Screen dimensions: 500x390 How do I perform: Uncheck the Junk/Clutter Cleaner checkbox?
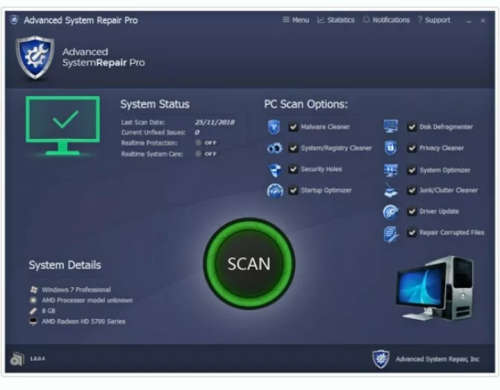click(x=412, y=190)
